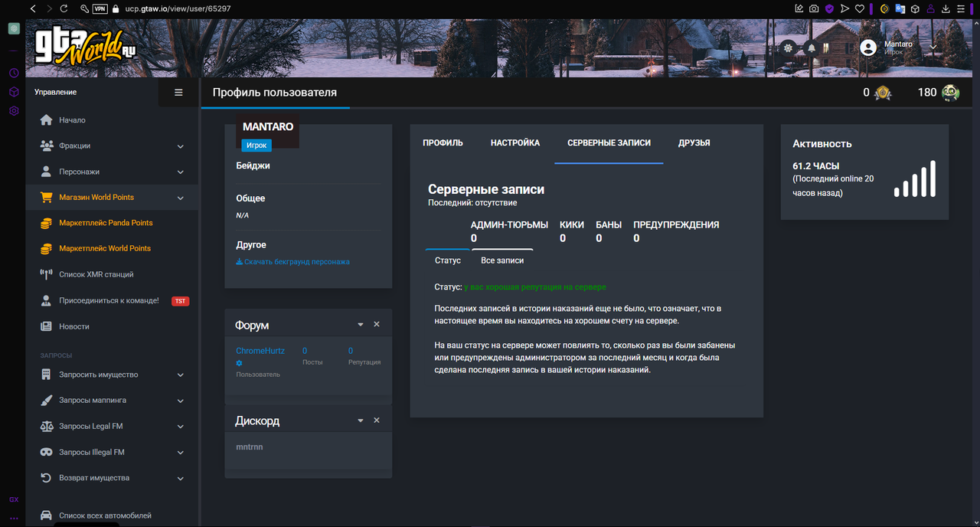Click the newspaper icon beside Новости
The width and height of the screenshot is (980, 527).
coord(46,326)
